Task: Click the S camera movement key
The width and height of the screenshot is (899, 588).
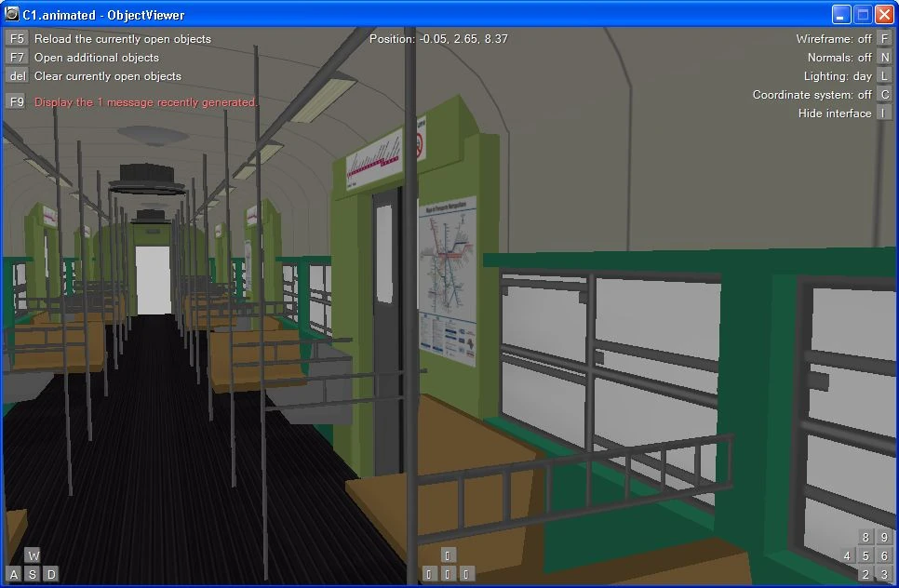Action: (33, 574)
